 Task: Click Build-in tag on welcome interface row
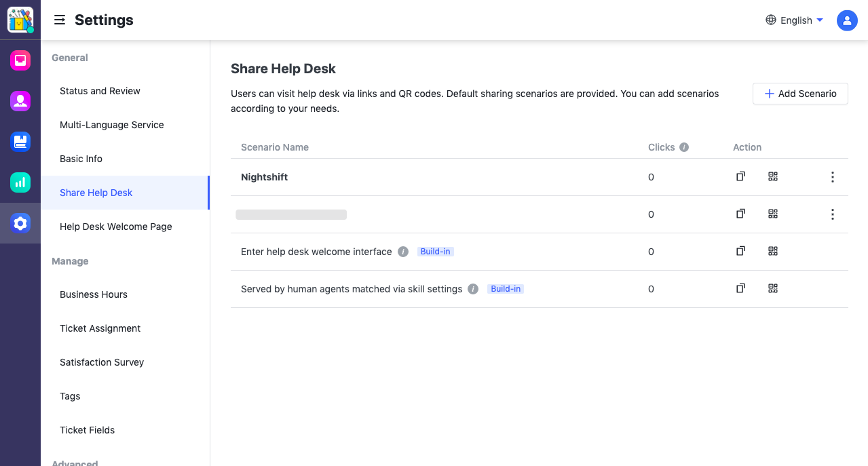[436, 252]
